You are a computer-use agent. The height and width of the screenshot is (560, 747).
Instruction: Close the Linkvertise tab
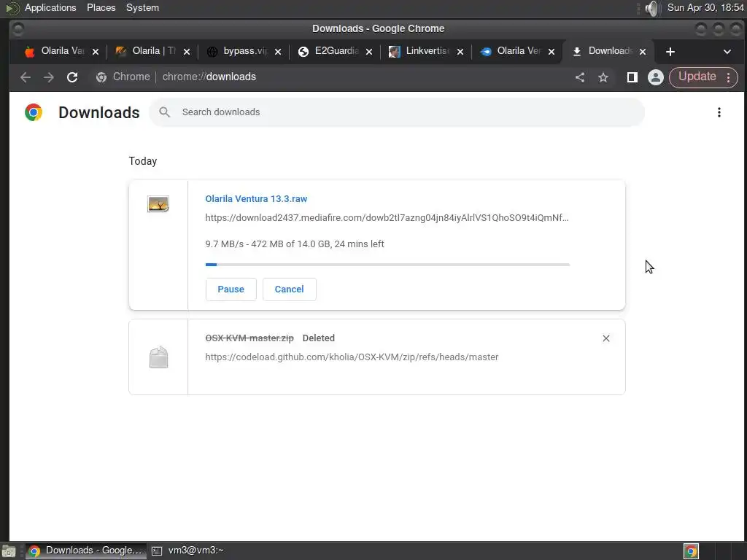pyautogui.click(x=460, y=52)
